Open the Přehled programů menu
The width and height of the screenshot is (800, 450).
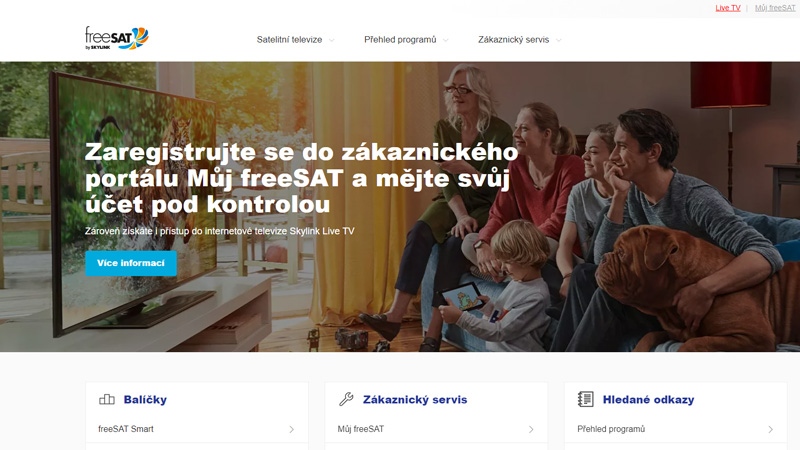[x=400, y=40]
